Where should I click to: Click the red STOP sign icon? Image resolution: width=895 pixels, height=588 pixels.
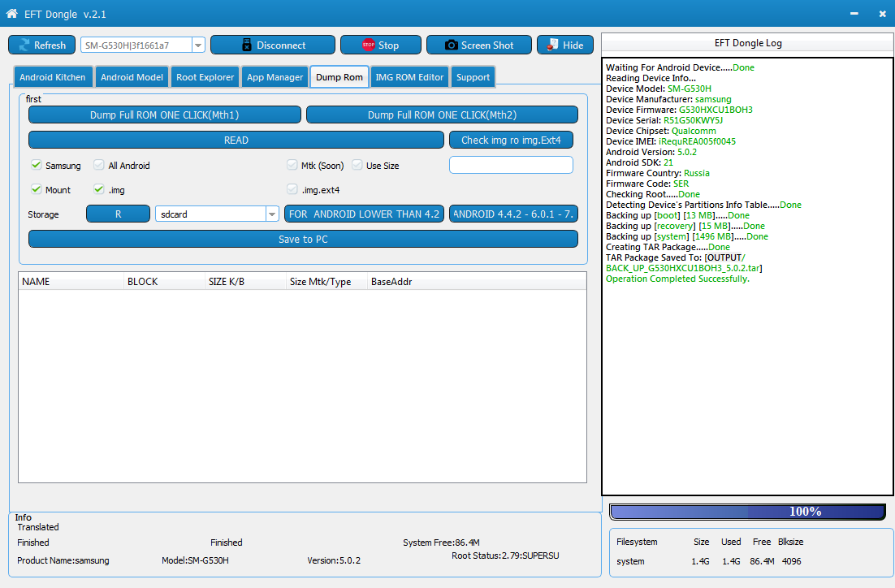[369, 45]
